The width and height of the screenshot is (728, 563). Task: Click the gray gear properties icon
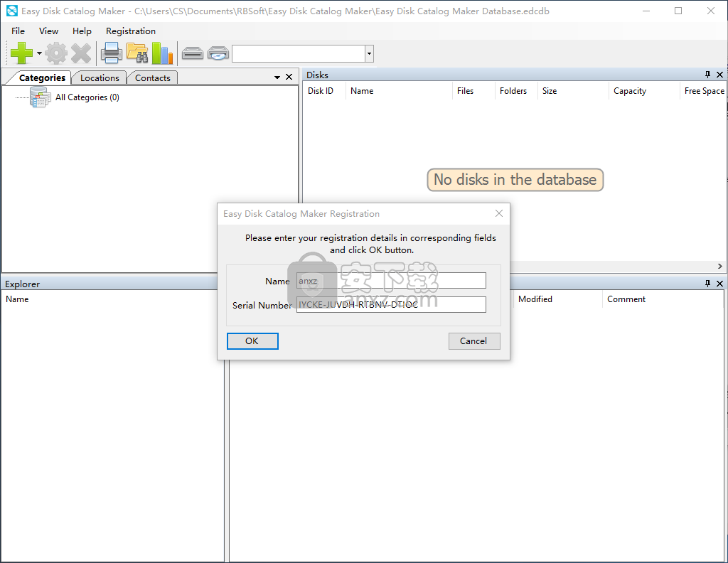tap(56, 53)
